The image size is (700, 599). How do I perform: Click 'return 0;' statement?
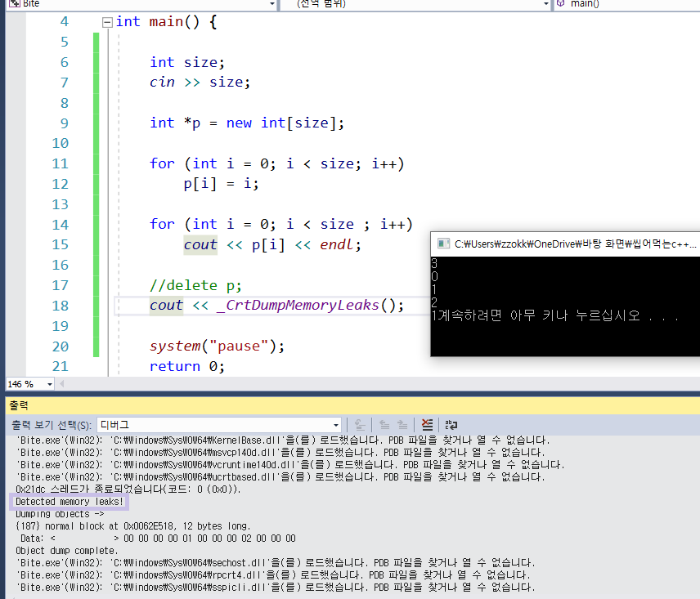[187, 367]
